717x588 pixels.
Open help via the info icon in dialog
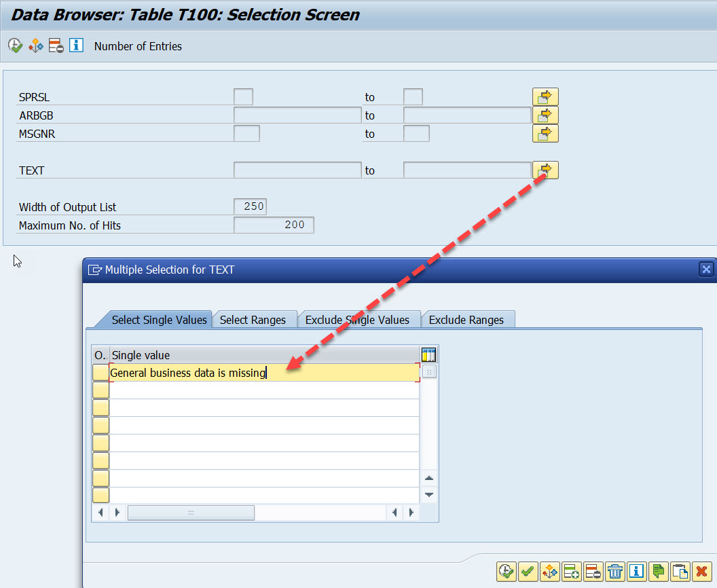pyautogui.click(x=636, y=572)
